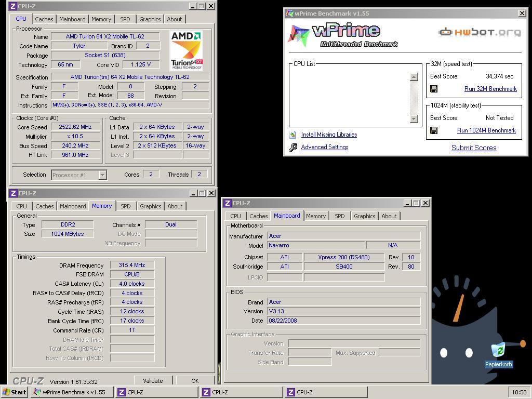Click the HT Link value 961.0 MHz
Image resolution: width=532 pixels, height=399 pixels.
click(75, 155)
